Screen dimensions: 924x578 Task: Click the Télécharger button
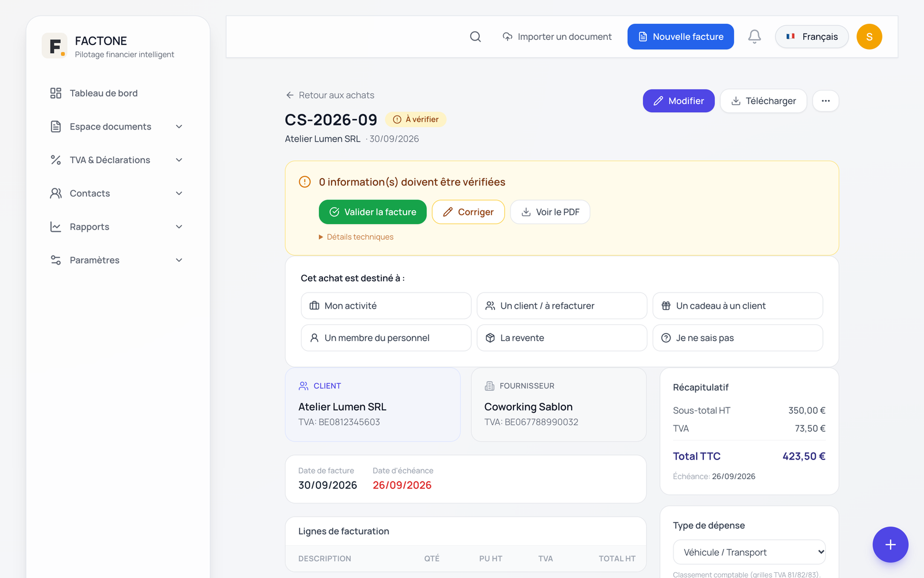[763, 101]
